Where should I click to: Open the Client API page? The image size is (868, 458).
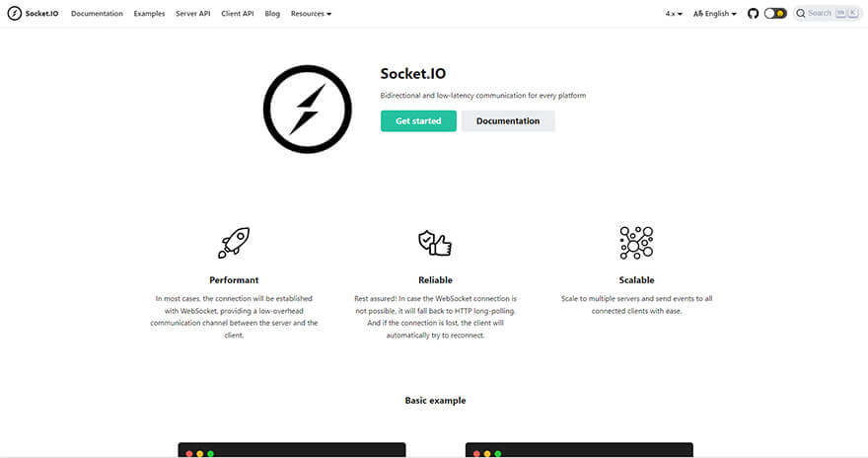tap(238, 13)
